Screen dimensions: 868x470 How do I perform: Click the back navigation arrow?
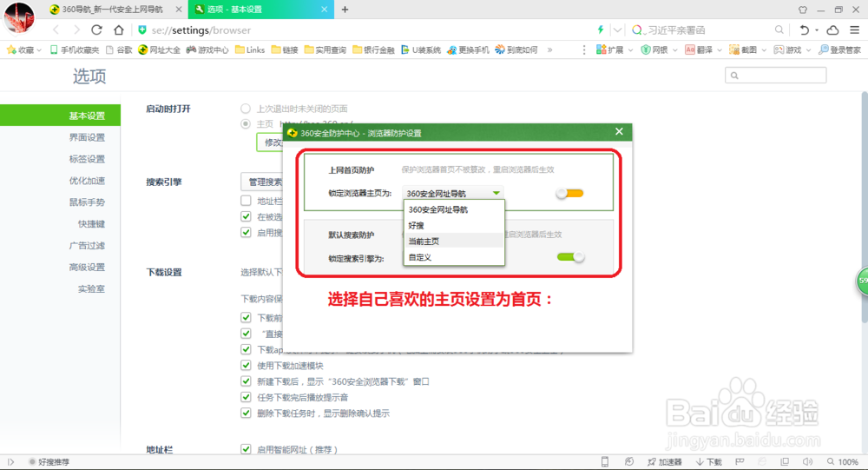56,30
